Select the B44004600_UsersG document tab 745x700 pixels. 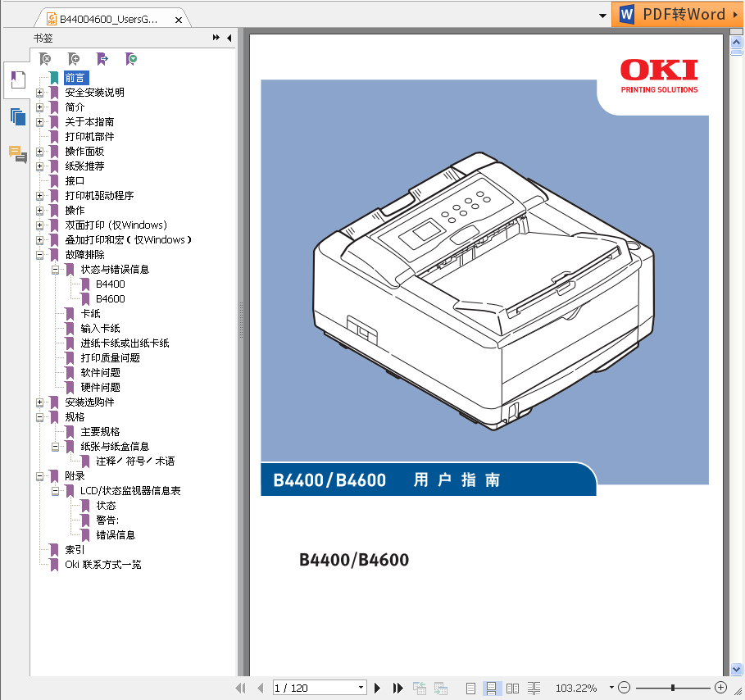(x=113, y=19)
